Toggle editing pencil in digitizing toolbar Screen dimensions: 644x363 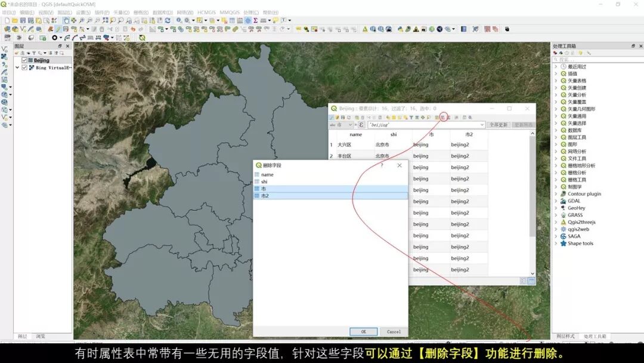58,29
